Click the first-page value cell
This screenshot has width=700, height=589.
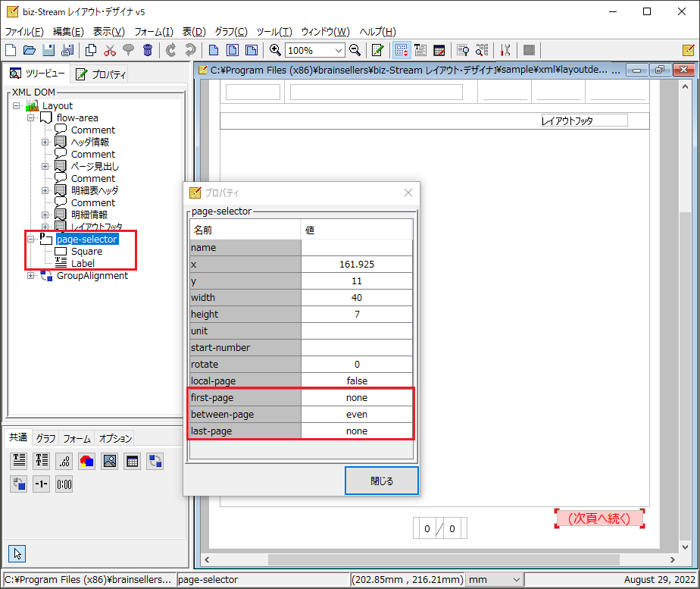click(x=357, y=398)
